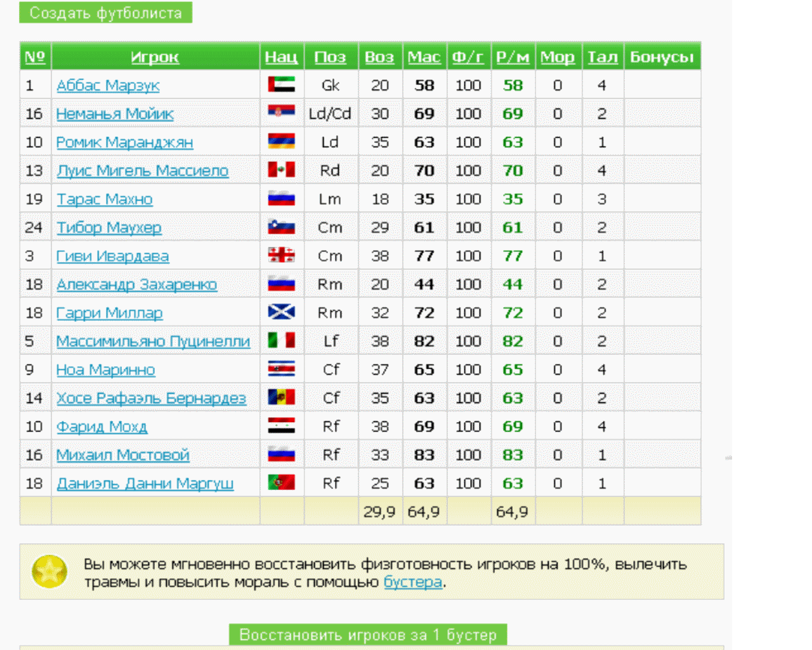Sort by the Р/м column header
Viewport: 812px width, 650px height.
(512, 57)
